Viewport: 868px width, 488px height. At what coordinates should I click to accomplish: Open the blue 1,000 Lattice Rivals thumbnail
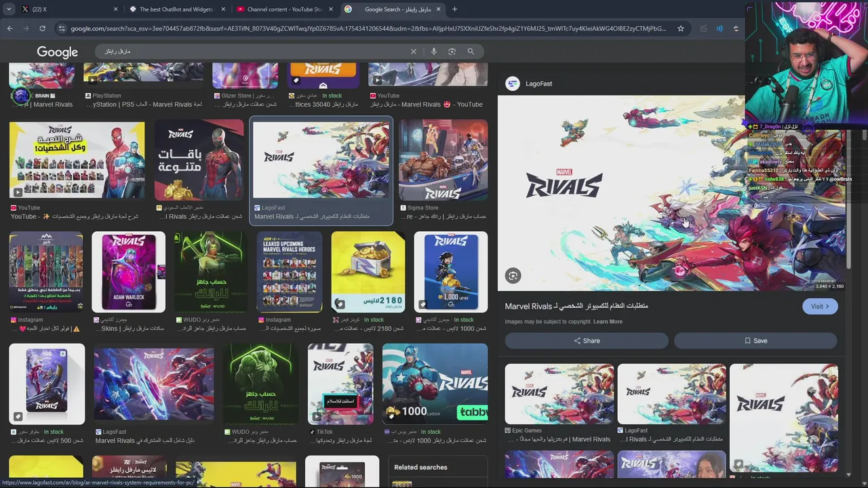(x=450, y=272)
